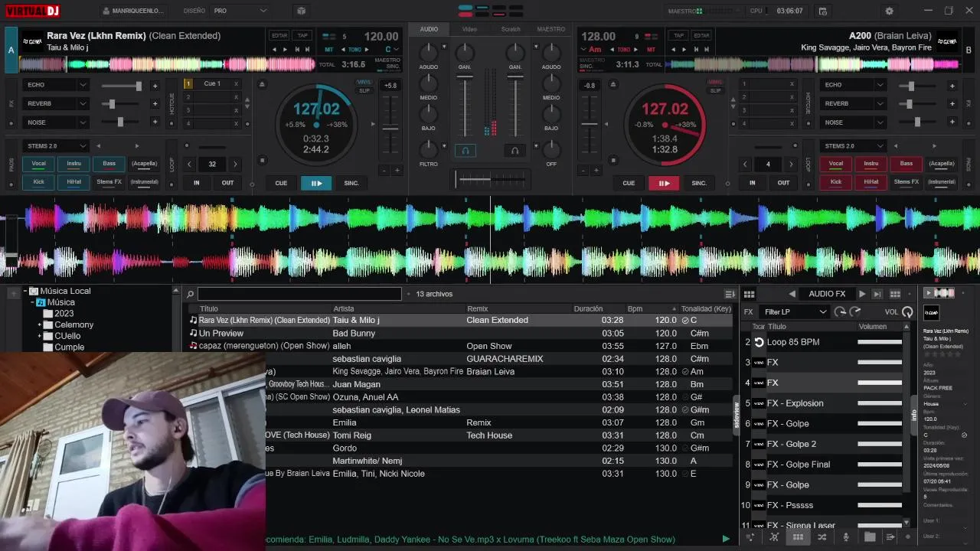Click next sample bank arrow in Audio FX
The image size is (980, 551).
[x=862, y=294]
